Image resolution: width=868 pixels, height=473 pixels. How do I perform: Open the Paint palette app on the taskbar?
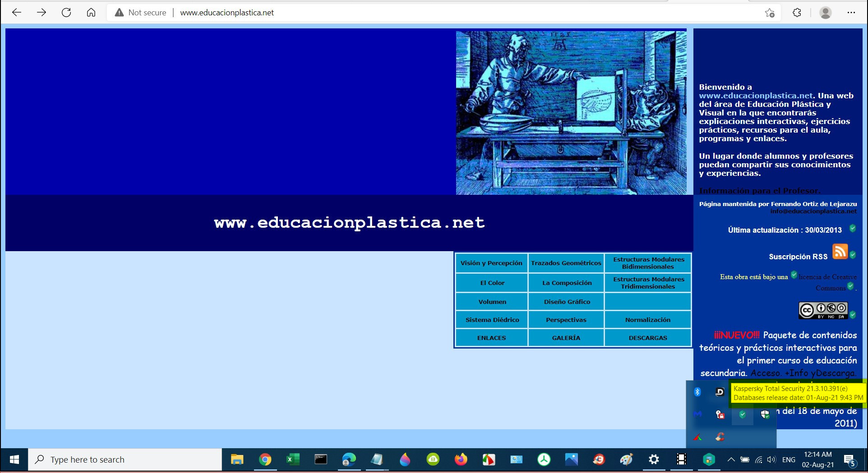626,459
